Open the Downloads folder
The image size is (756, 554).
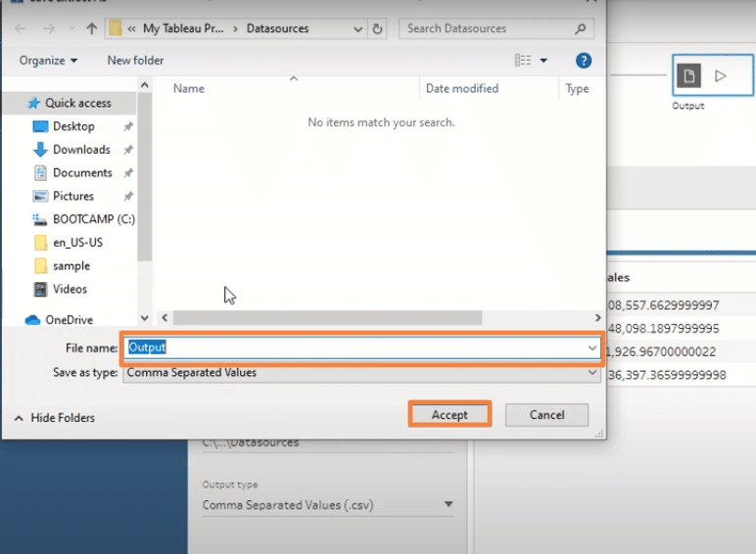click(81, 150)
